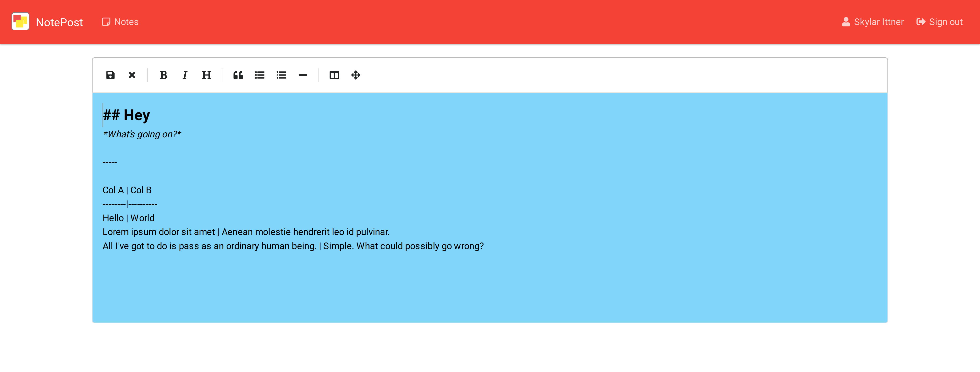Click Sign out
The width and height of the screenshot is (980, 372).
pyautogui.click(x=940, y=22)
